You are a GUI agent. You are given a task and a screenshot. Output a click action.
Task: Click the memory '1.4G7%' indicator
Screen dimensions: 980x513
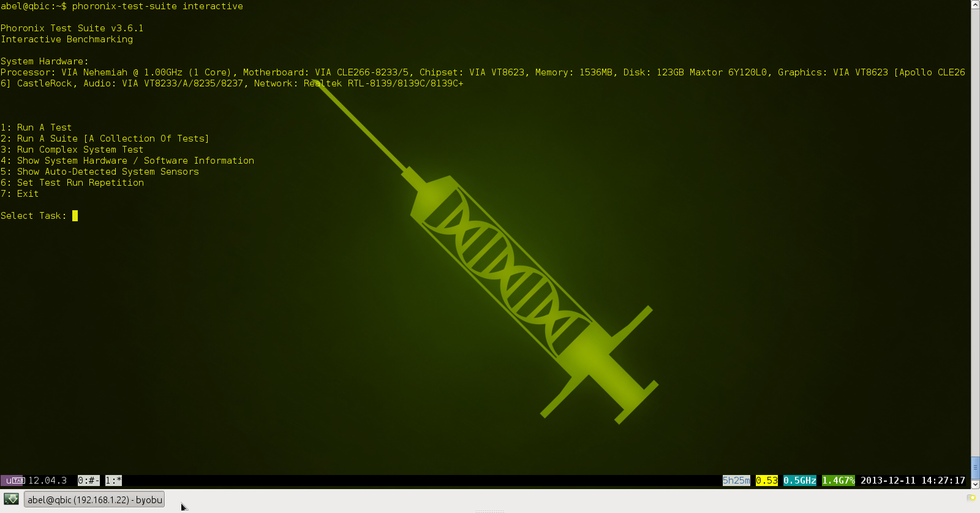pyautogui.click(x=839, y=481)
